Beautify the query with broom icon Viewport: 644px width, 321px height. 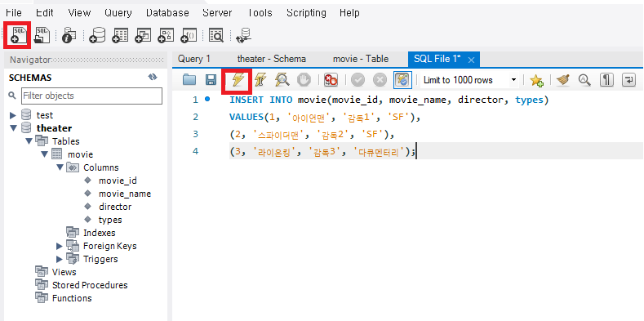(563, 80)
